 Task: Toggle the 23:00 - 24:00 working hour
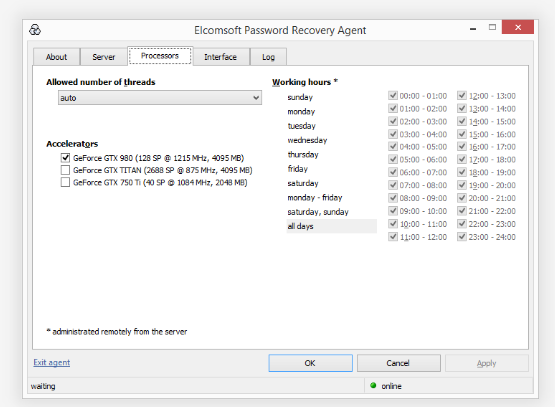(462, 236)
